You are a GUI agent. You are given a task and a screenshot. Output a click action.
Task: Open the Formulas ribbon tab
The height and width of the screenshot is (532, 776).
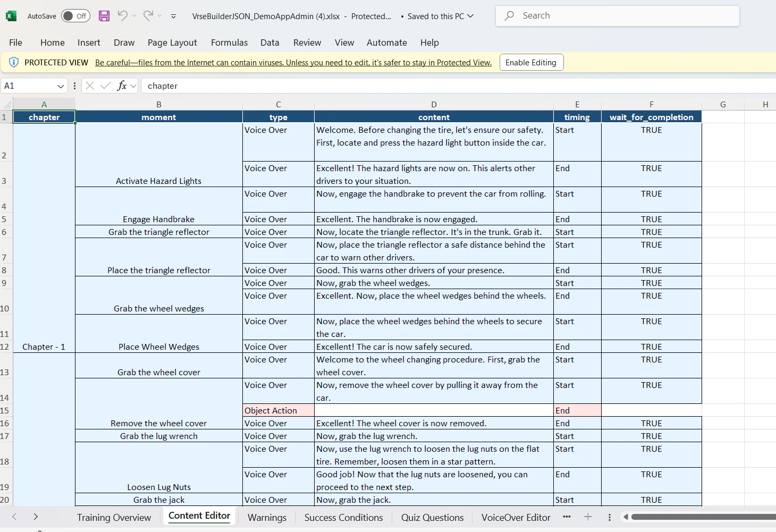[x=229, y=43]
